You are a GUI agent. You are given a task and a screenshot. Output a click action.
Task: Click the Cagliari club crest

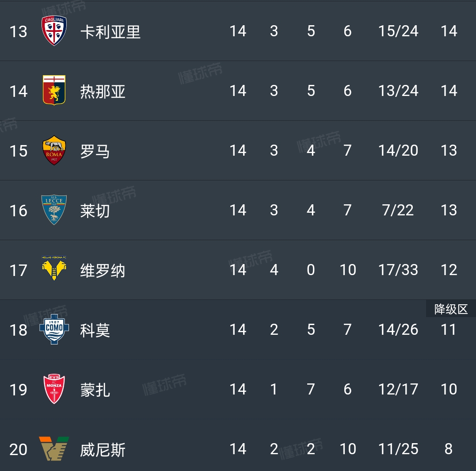pos(54,31)
